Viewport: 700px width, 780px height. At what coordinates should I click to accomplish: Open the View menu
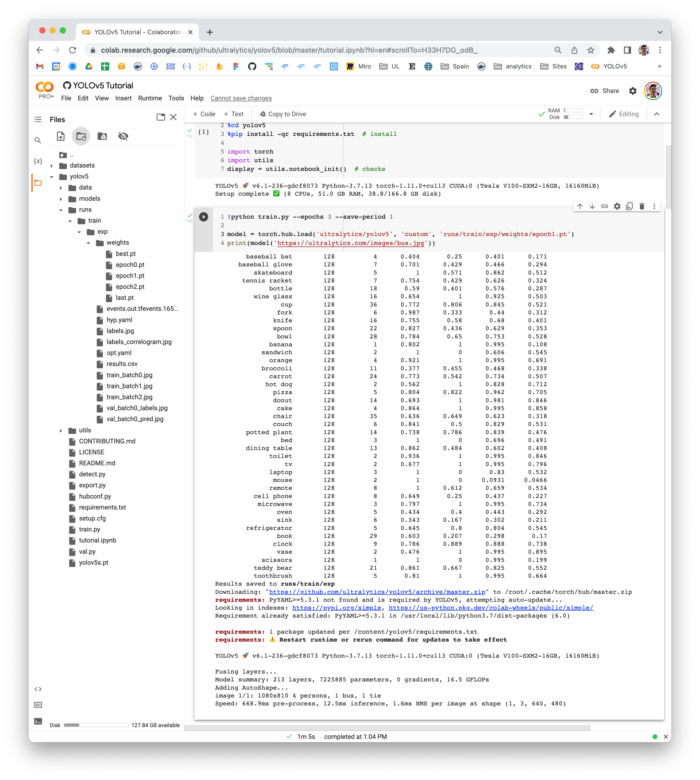point(102,98)
